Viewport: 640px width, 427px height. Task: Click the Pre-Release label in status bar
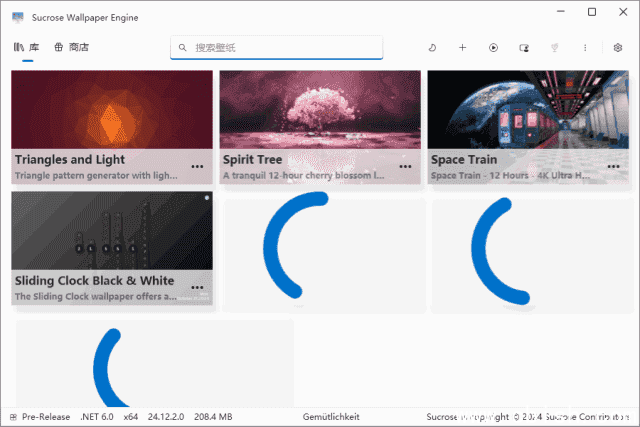45,417
